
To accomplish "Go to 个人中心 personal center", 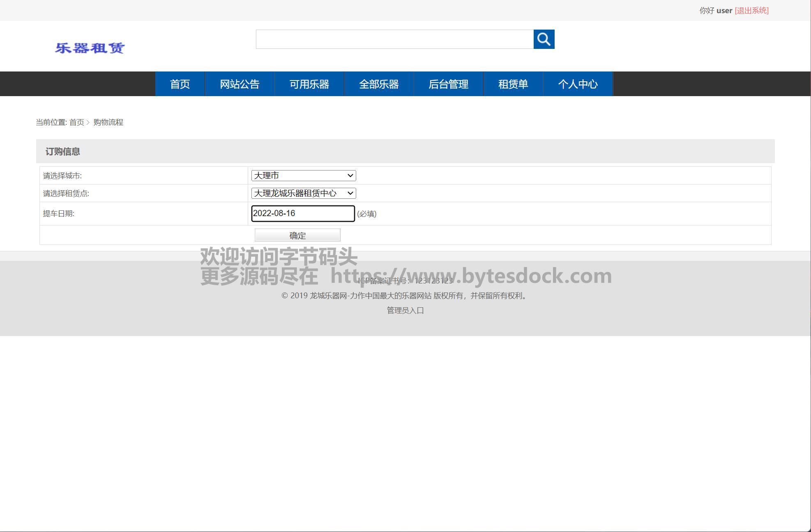I will point(578,84).
